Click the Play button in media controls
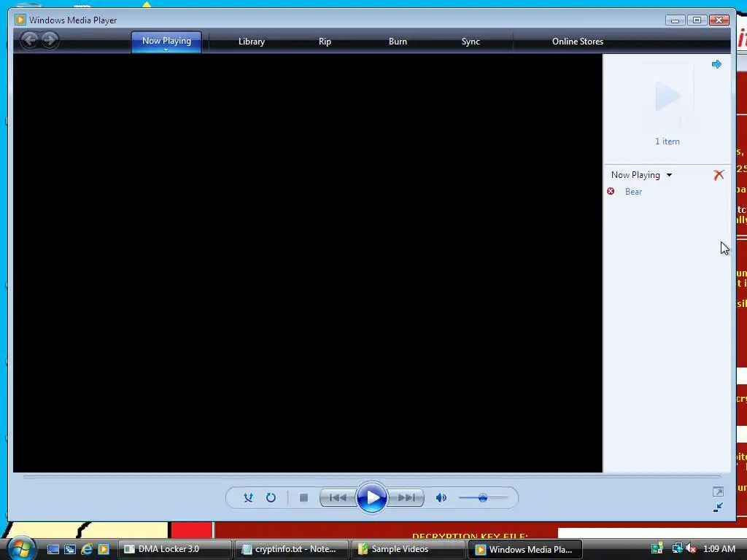747x560 pixels. pyautogui.click(x=371, y=497)
